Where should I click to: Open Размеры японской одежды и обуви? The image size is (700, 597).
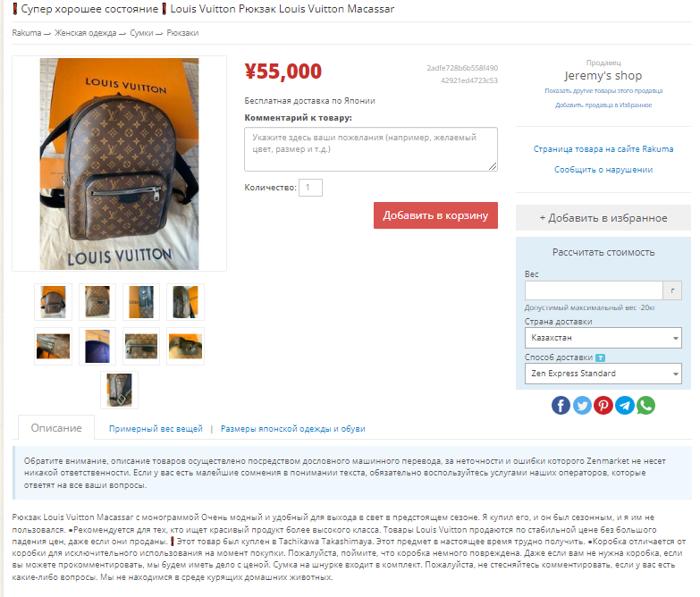point(293,429)
